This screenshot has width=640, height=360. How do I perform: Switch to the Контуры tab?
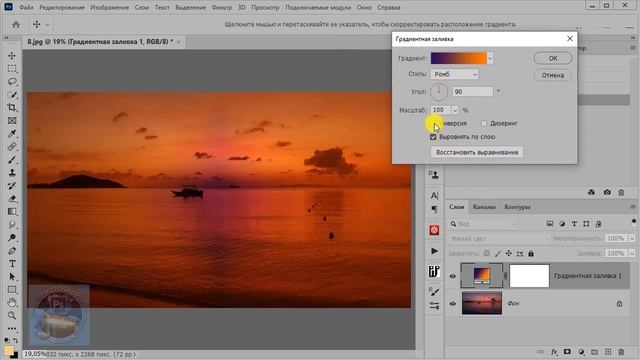pos(517,207)
